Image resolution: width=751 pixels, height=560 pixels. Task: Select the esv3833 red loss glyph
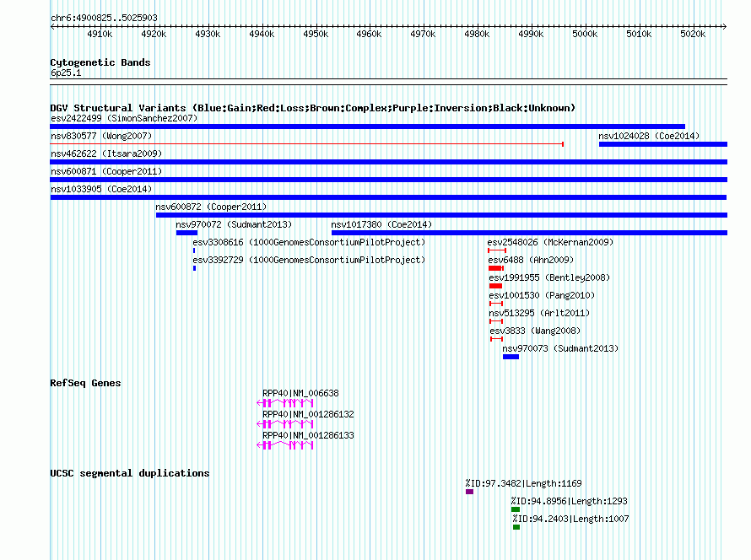tap(497, 339)
